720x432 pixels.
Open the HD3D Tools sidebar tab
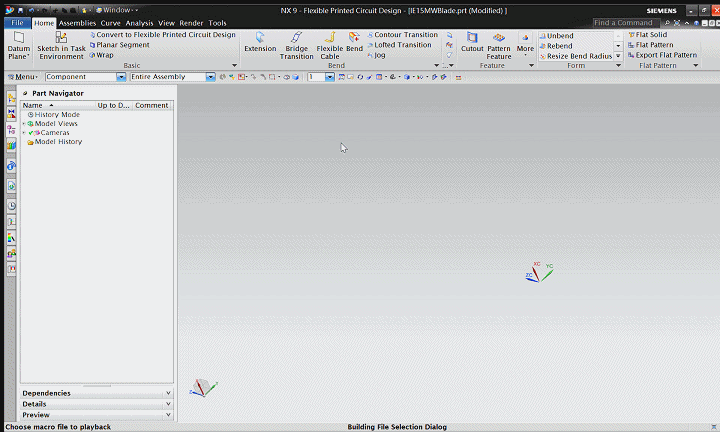11,166
